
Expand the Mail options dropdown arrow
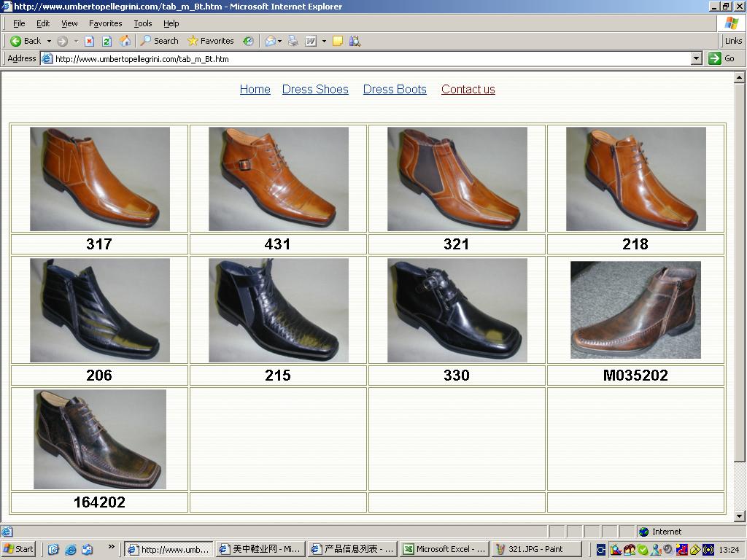[280, 41]
